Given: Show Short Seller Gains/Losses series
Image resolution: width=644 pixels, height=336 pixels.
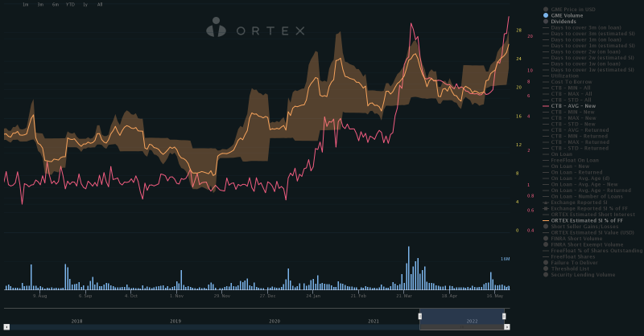Looking at the screenshot, I should click(x=580, y=227).
